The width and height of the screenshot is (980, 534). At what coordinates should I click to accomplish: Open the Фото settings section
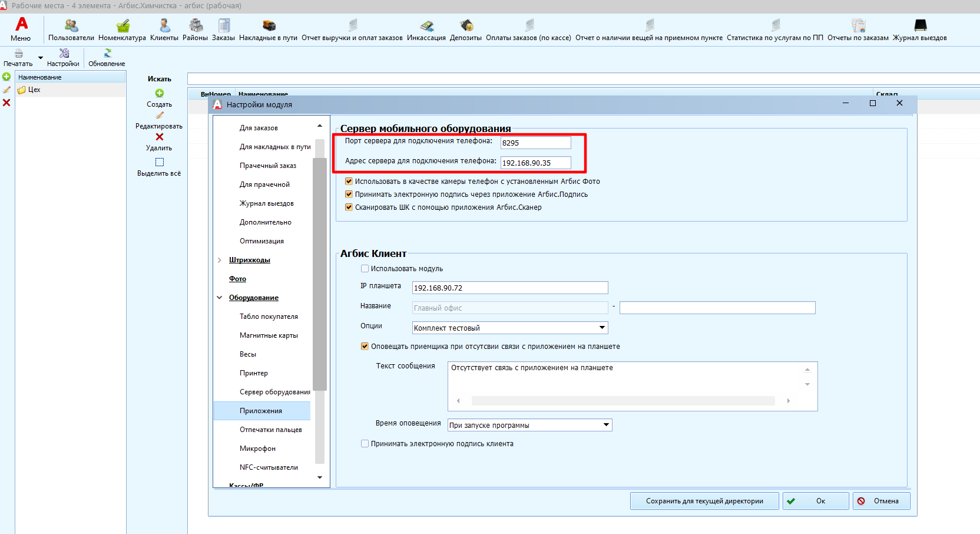tap(237, 279)
